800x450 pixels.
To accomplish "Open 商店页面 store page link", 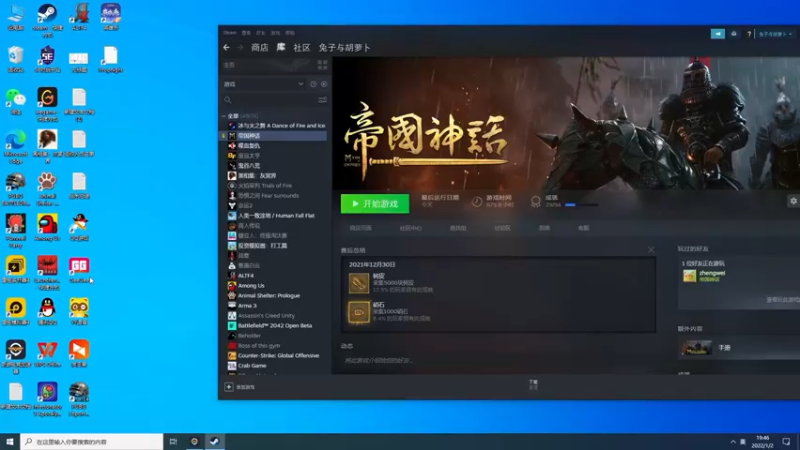I will [x=361, y=228].
